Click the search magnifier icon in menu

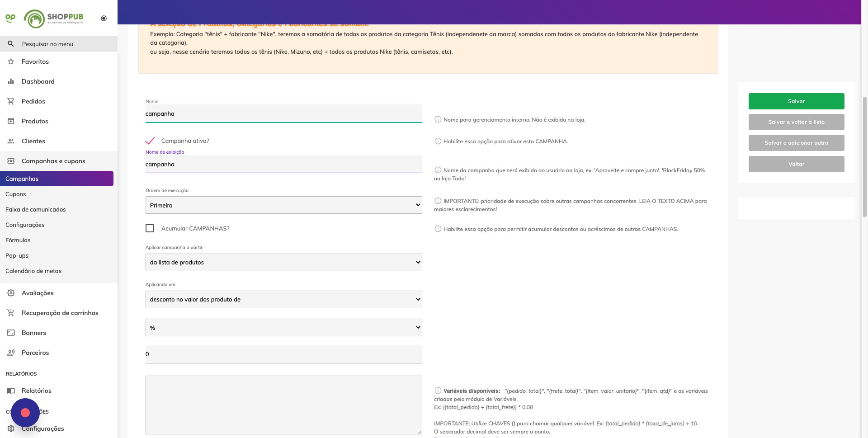(x=11, y=44)
